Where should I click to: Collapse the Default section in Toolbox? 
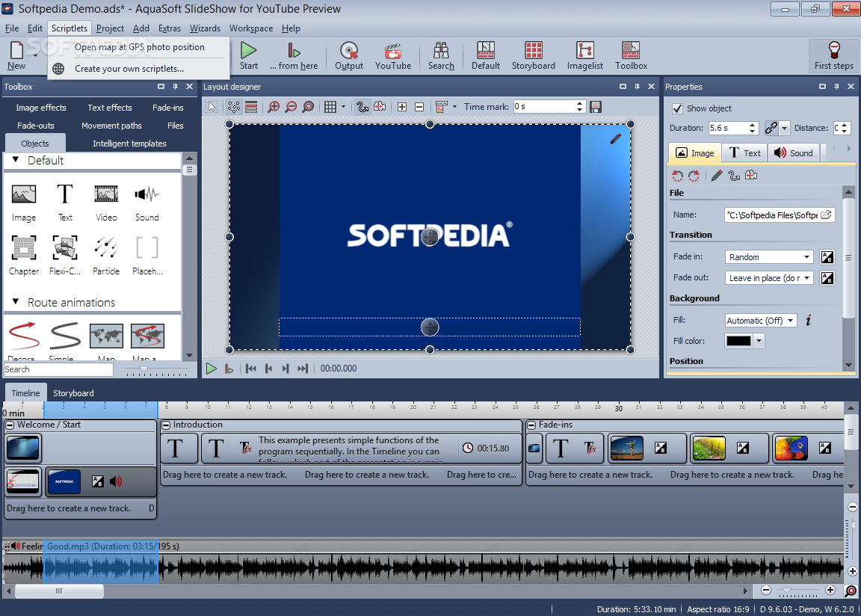click(16, 160)
